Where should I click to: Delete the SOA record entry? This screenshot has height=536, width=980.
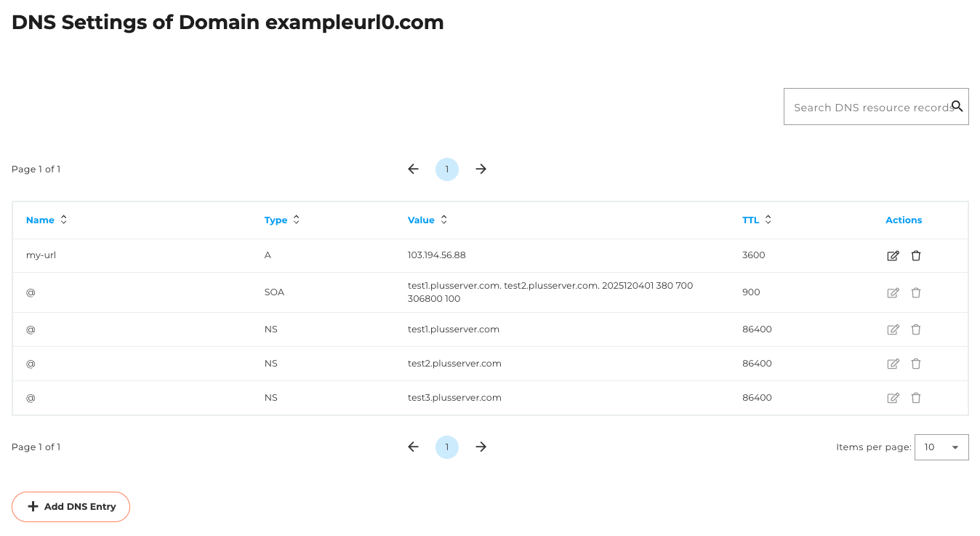tap(916, 292)
